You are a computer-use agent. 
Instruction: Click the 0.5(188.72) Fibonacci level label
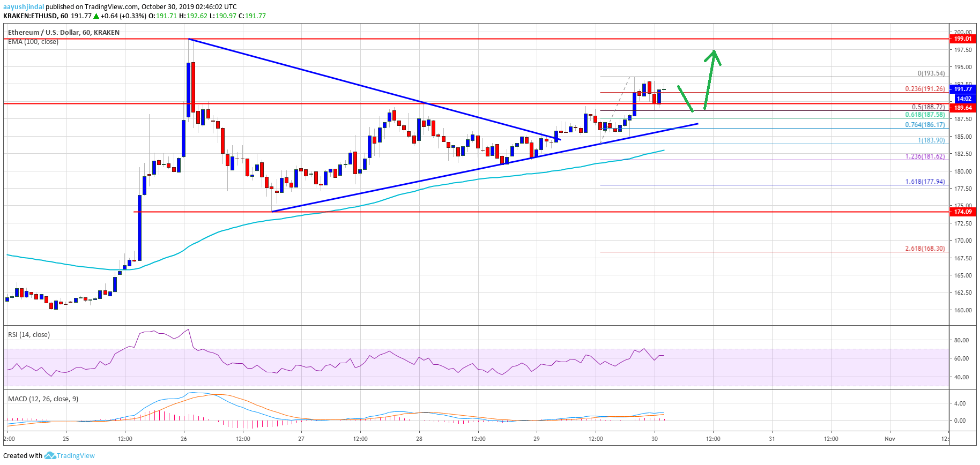click(x=929, y=107)
